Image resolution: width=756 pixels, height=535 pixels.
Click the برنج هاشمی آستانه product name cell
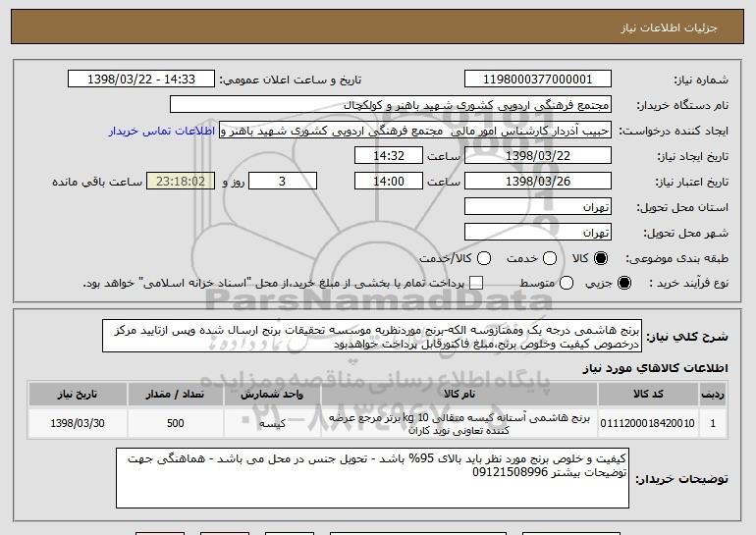(459, 423)
